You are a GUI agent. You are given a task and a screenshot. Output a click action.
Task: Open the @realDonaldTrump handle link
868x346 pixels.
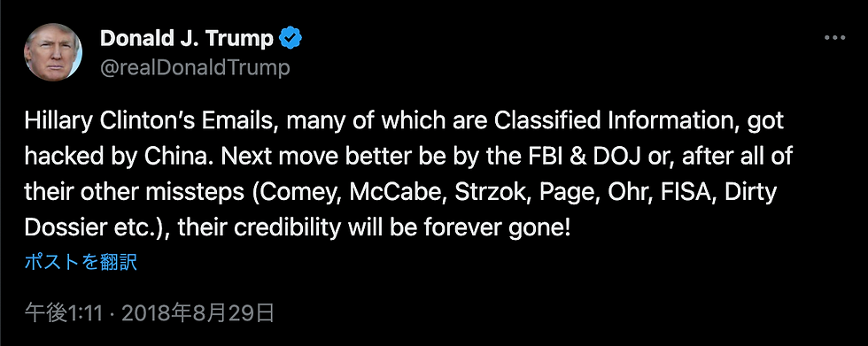195,68
